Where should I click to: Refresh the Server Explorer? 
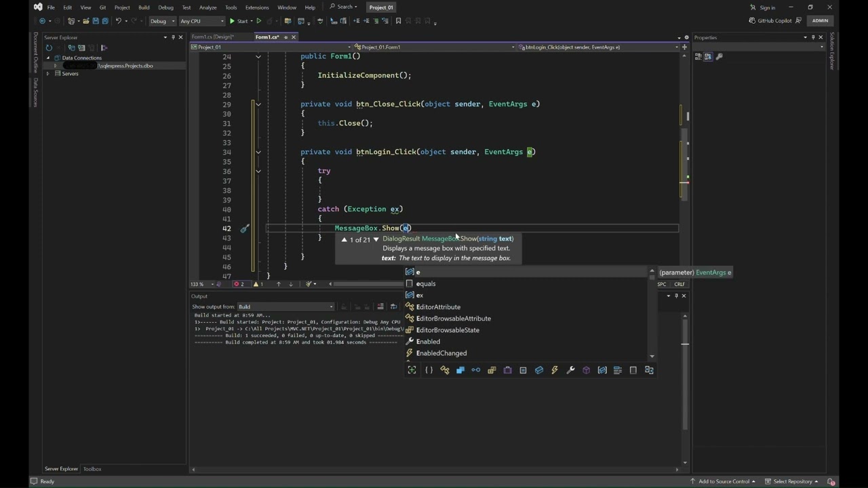pyautogui.click(x=49, y=47)
